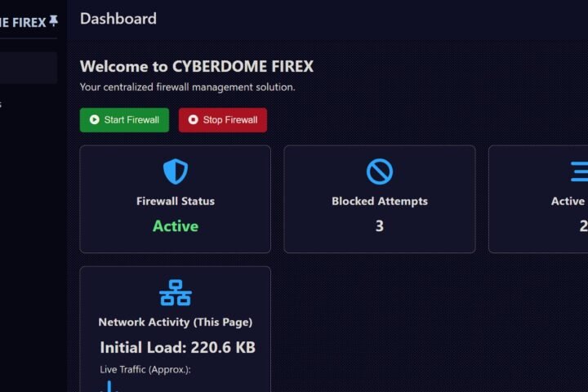This screenshot has height=392, width=588.
Task: Click the Dashboard page title
Action: pos(118,19)
